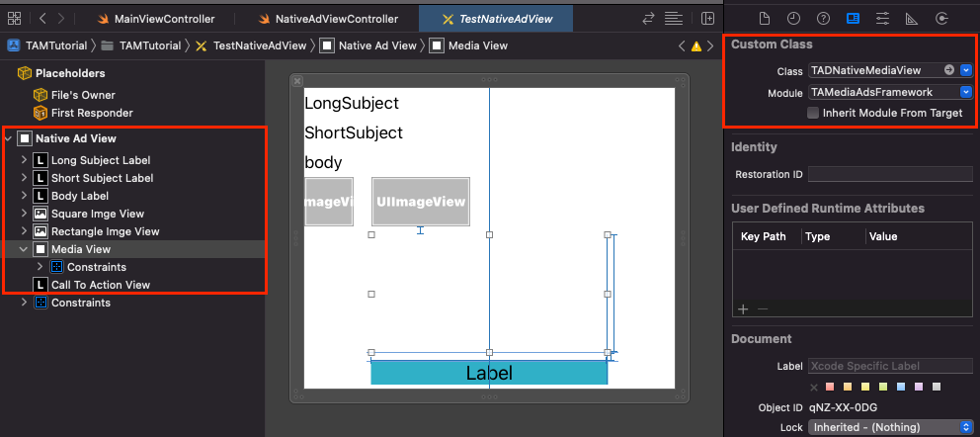Jump to previous issue arrow
The height and width of the screenshot is (437, 980).
[683, 45]
